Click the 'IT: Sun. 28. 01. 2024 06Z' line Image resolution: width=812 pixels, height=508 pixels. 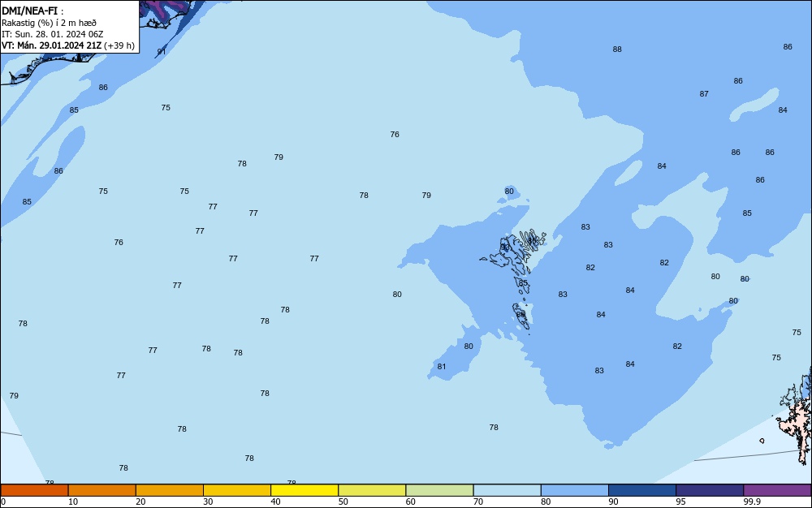52,34
